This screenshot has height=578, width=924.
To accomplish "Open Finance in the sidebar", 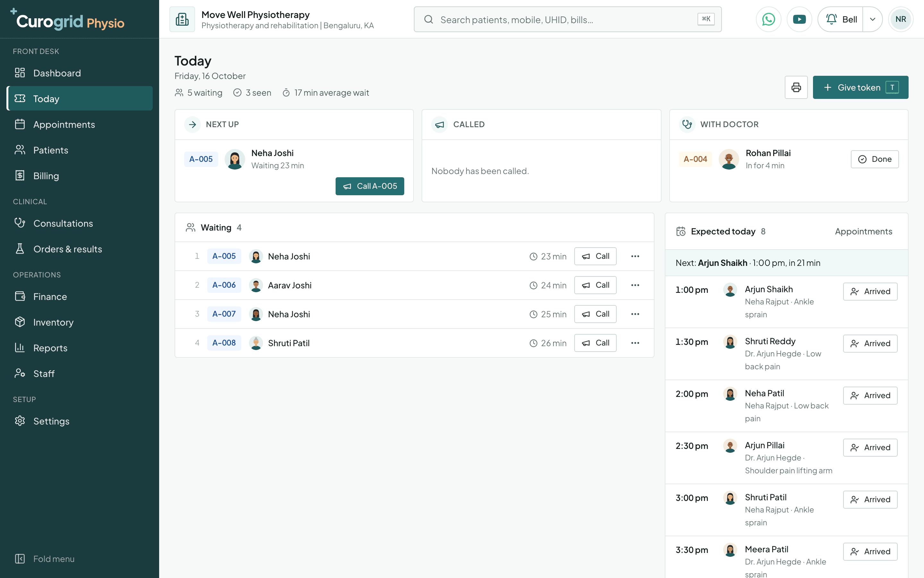I will [80, 296].
